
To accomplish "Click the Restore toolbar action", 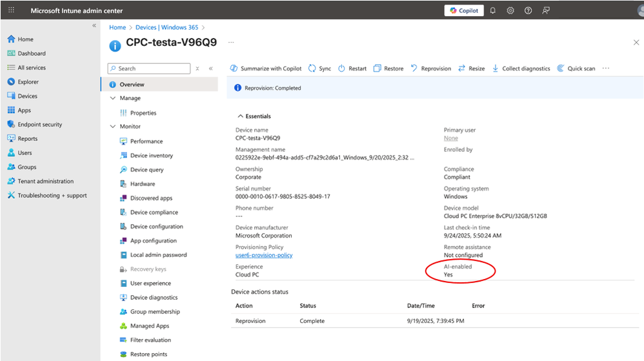I will [388, 68].
